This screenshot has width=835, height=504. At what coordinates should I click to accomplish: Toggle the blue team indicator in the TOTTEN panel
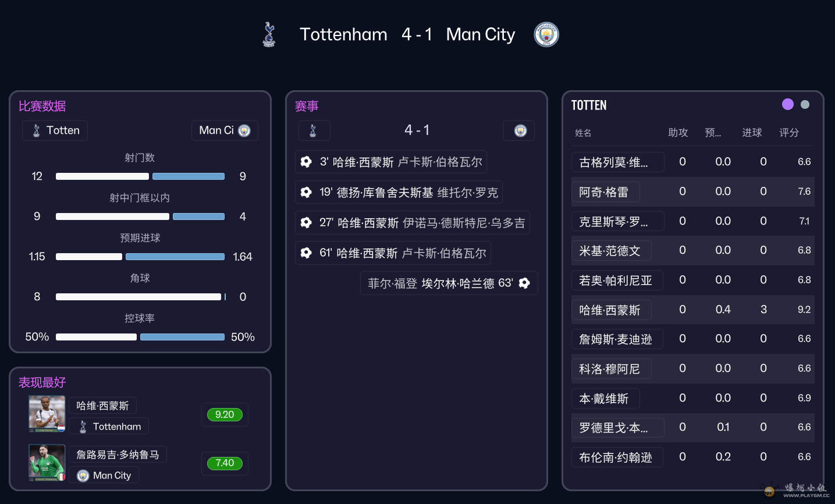pyautogui.click(x=805, y=104)
